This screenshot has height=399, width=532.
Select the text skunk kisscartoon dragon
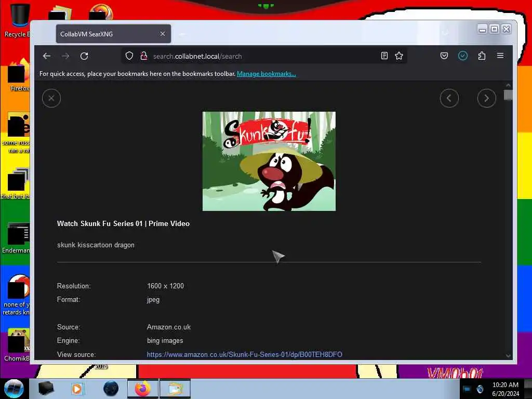(96, 245)
